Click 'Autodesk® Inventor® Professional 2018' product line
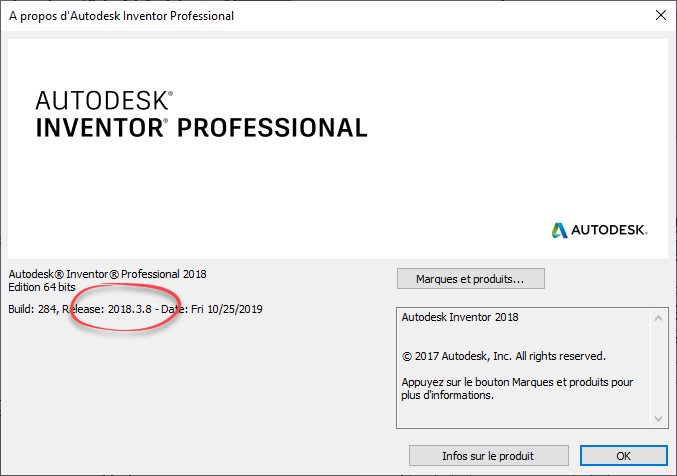Viewport: 677px width, 476px height. click(x=108, y=274)
